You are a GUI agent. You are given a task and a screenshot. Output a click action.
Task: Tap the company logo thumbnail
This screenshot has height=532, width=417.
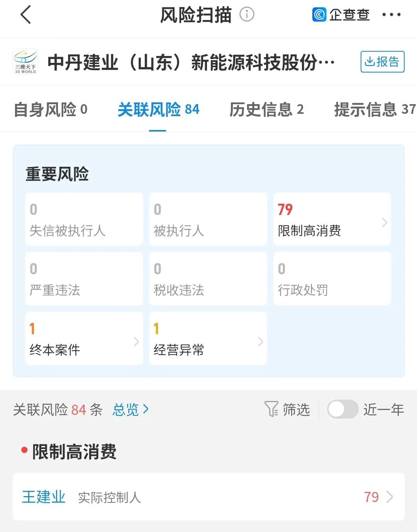point(25,62)
